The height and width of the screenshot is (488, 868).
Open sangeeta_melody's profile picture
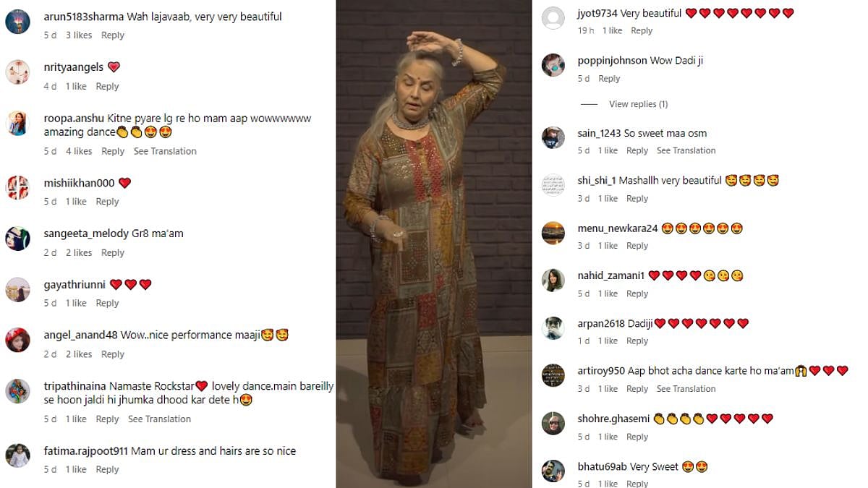[x=17, y=239]
